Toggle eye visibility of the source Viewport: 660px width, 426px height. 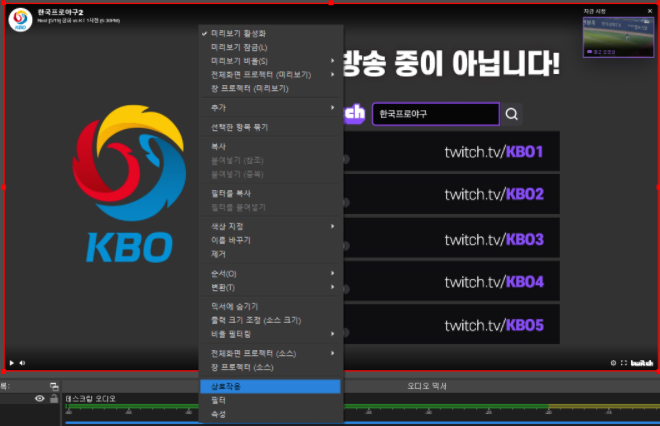coord(40,398)
